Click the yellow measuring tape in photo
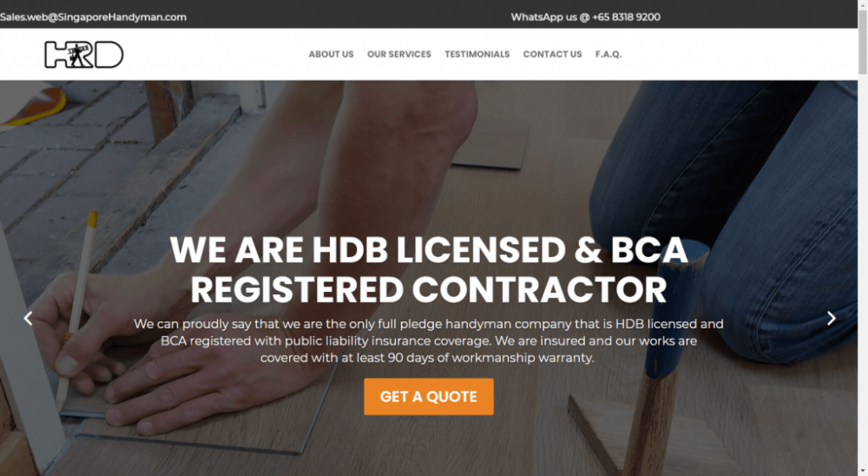Viewport: 868px width, 476px height. click(x=33, y=105)
